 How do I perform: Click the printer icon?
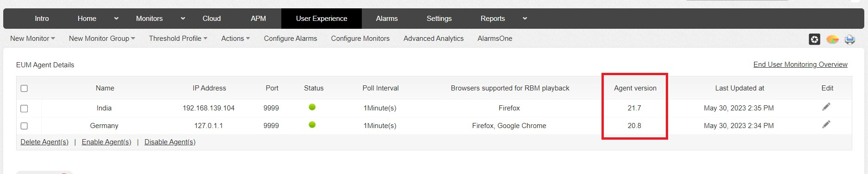click(x=850, y=39)
